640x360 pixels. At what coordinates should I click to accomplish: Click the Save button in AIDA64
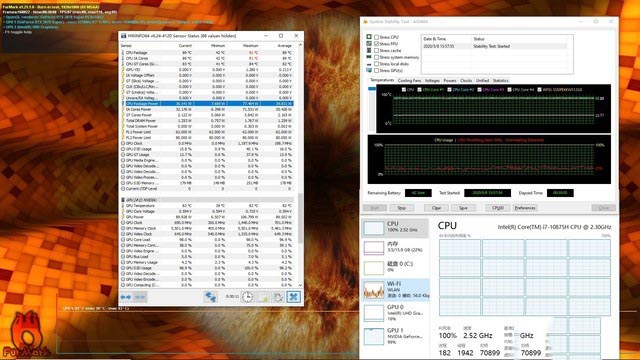tap(463, 208)
